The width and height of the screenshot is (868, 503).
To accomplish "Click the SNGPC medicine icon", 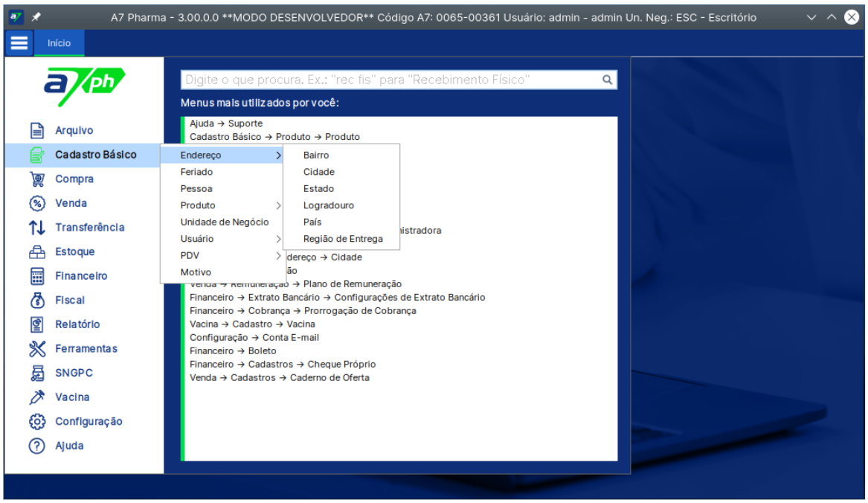I will (x=37, y=374).
